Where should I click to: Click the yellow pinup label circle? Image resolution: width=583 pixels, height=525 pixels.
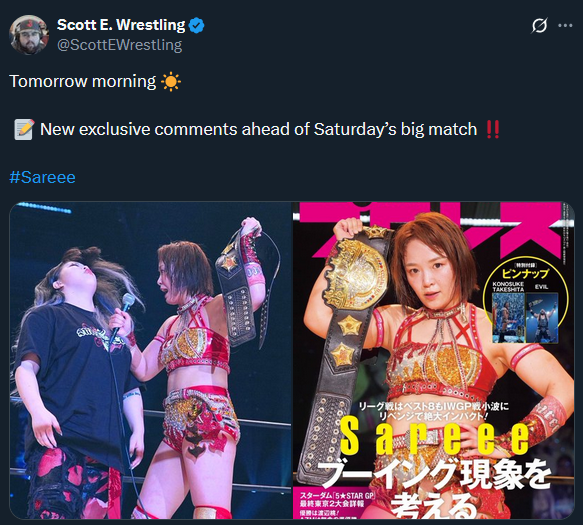525,299
